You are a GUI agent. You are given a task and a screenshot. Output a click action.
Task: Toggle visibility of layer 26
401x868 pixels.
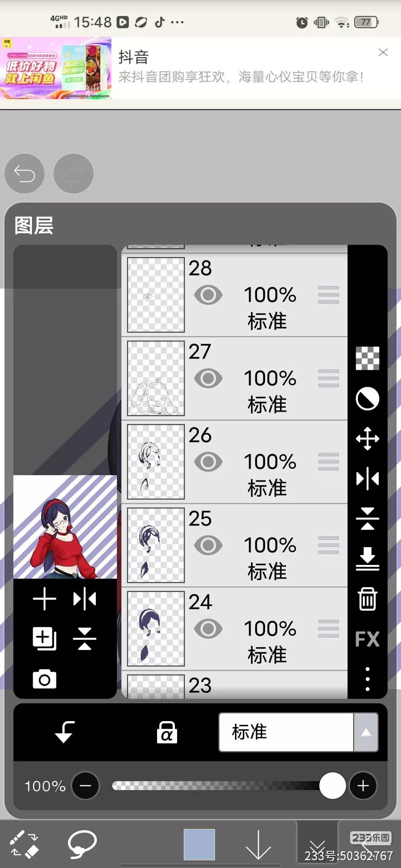(208, 462)
